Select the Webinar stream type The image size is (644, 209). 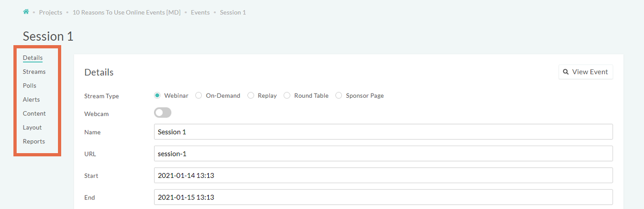tap(157, 96)
